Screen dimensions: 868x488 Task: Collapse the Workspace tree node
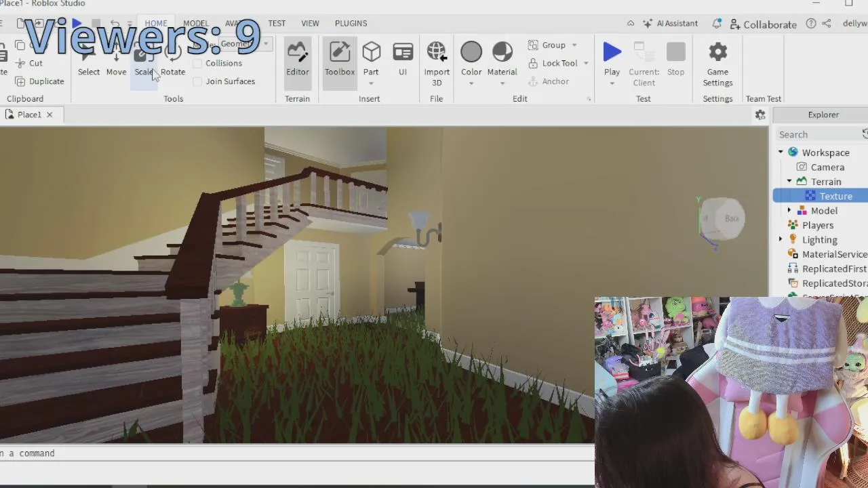click(781, 152)
